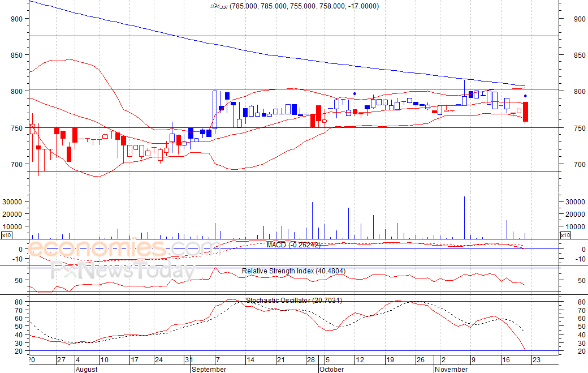Click the last large red candlestick in November
Image resolution: width=588 pixels, height=373 pixels.
click(x=525, y=112)
